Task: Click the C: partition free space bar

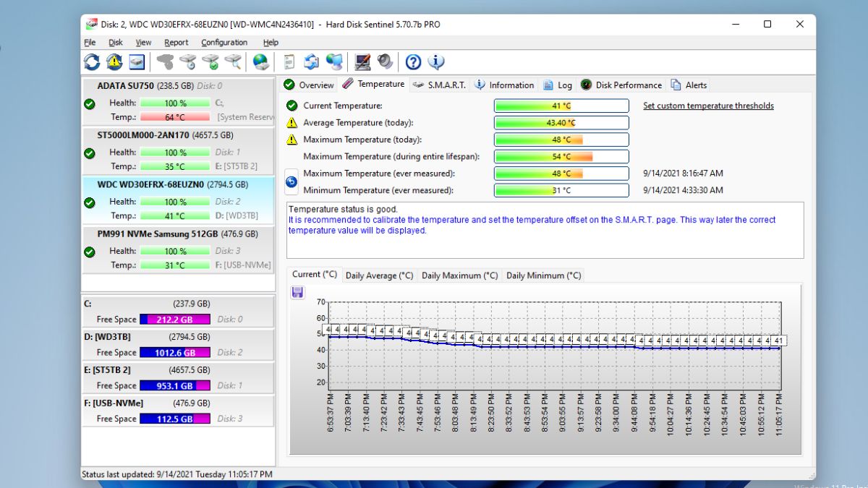Action: coord(175,319)
